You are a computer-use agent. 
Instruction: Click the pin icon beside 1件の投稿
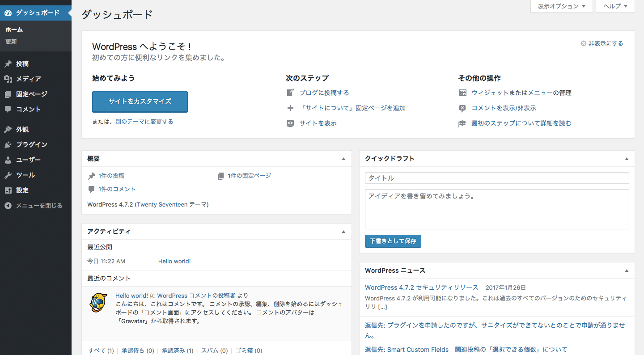pos(92,176)
